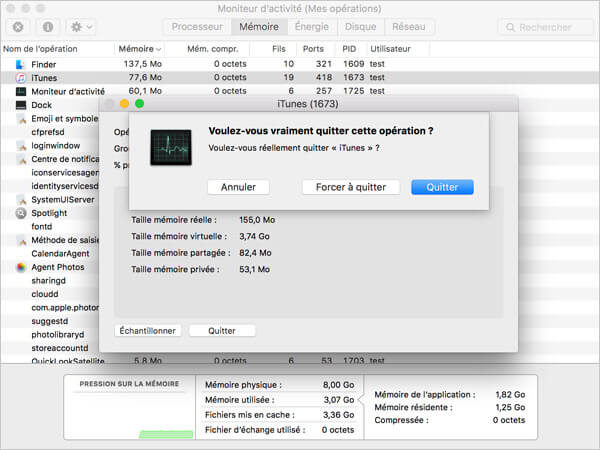Click Taille mémoire virtuelle value 3,74 Go
This screenshot has width=600, height=450.
pos(254,236)
